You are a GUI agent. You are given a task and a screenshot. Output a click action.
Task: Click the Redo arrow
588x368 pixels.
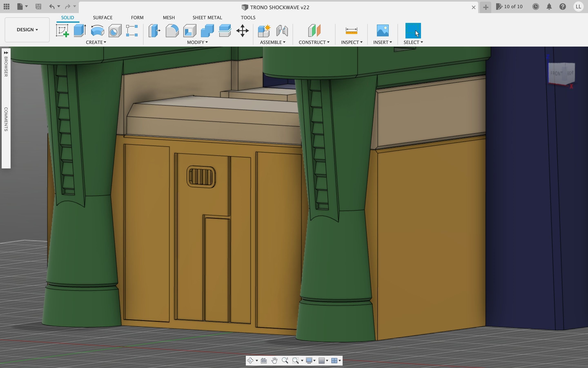68,7
